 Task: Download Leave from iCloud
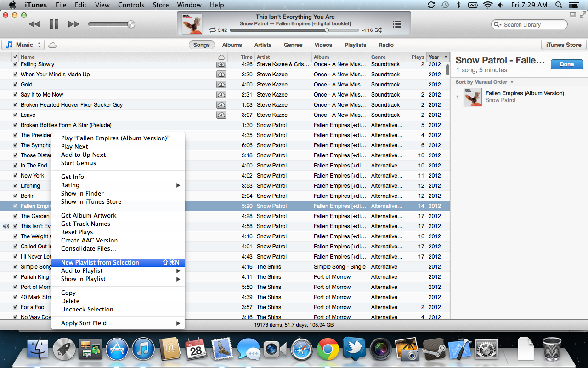point(221,115)
